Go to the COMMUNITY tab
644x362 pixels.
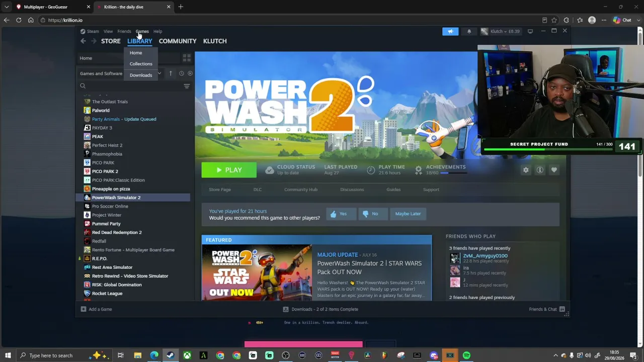178,41
